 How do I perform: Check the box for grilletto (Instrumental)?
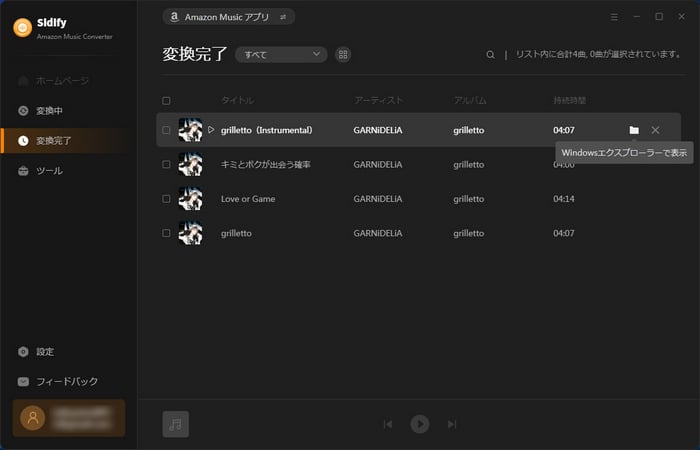pyautogui.click(x=166, y=130)
